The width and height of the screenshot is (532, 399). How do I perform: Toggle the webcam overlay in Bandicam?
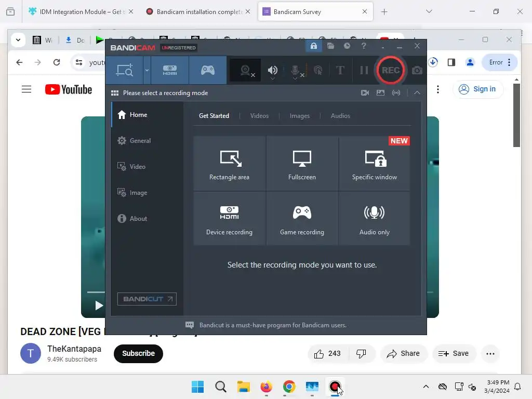pyautogui.click(x=245, y=70)
